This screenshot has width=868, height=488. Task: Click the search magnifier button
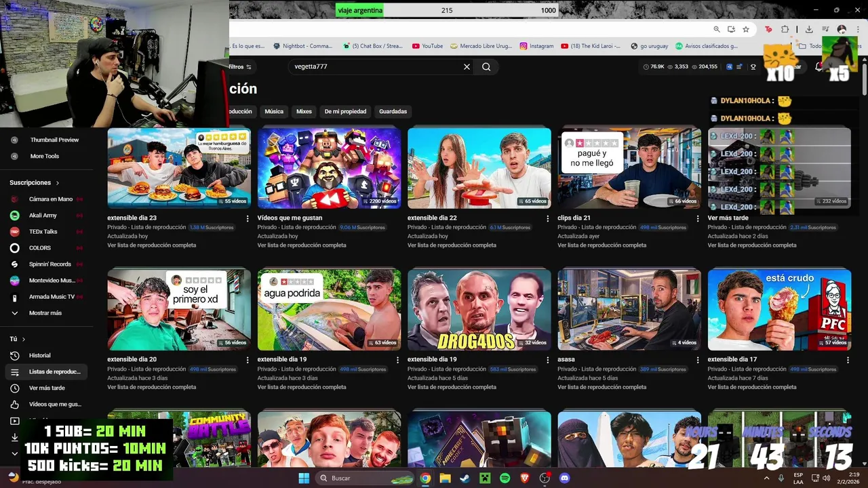point(486,67)
